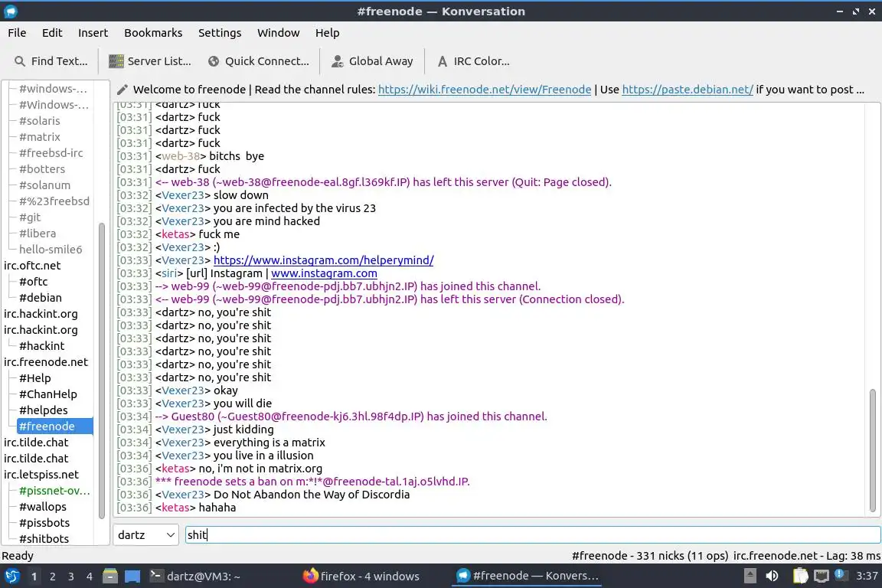Image resolution: width=882 pixels, height=588 pixels.
Task: Open the paste.debian.net link in the topic
Action: [x=688, y=90]
